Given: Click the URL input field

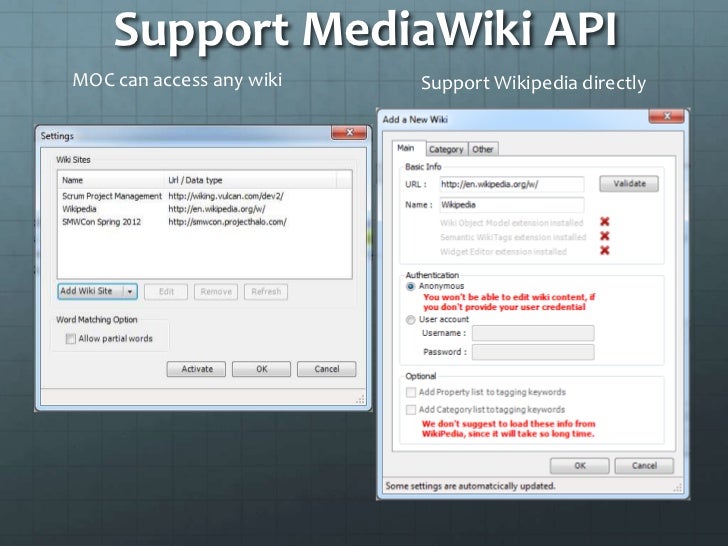Looking at the screenshot, I should point(512,184).
